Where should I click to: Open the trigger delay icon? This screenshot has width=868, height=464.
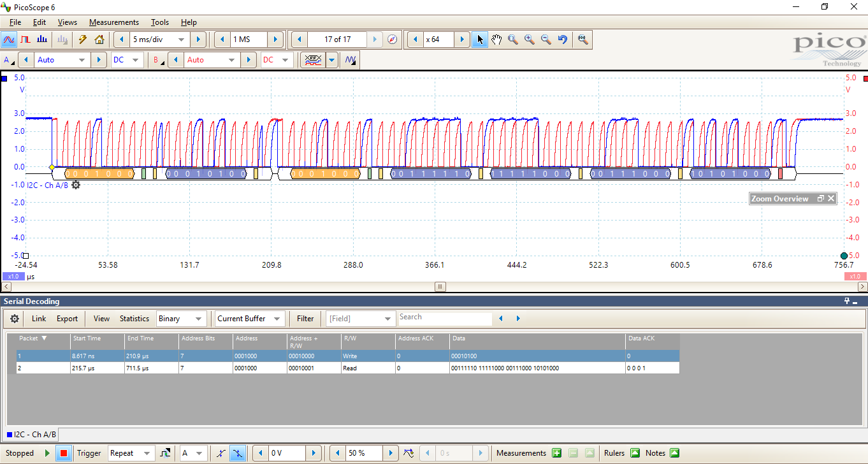tap(409, 453)
